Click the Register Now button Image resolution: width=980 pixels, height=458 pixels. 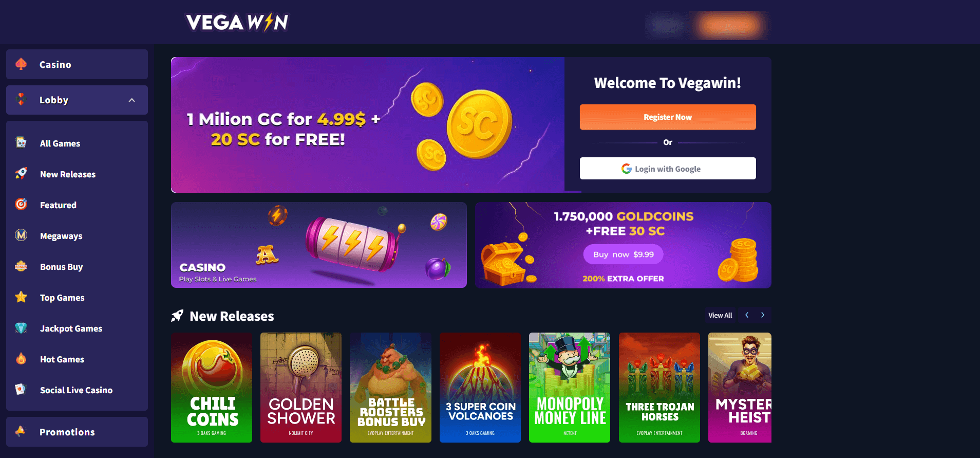coord(668,117)
